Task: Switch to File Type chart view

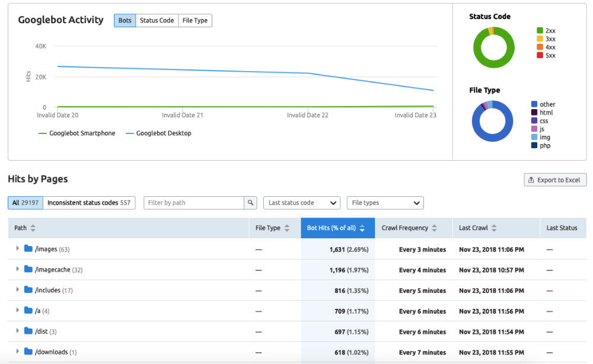Action: (195, 20)
